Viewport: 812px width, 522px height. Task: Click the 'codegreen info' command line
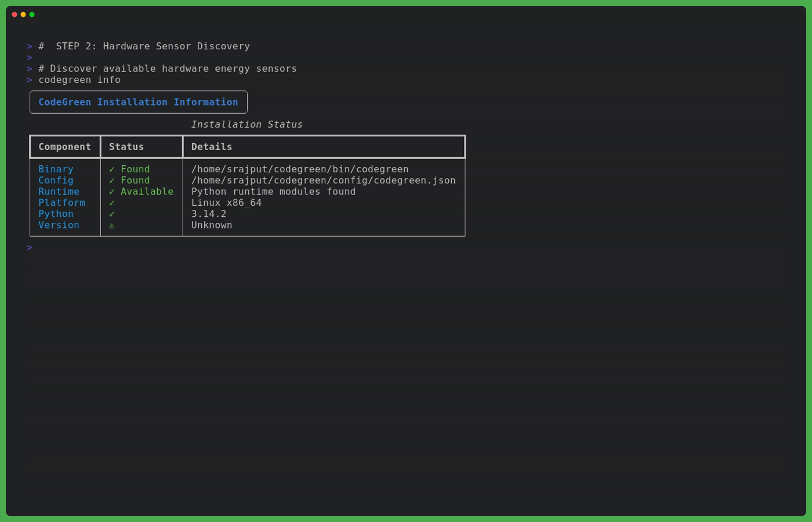(79, 80)
